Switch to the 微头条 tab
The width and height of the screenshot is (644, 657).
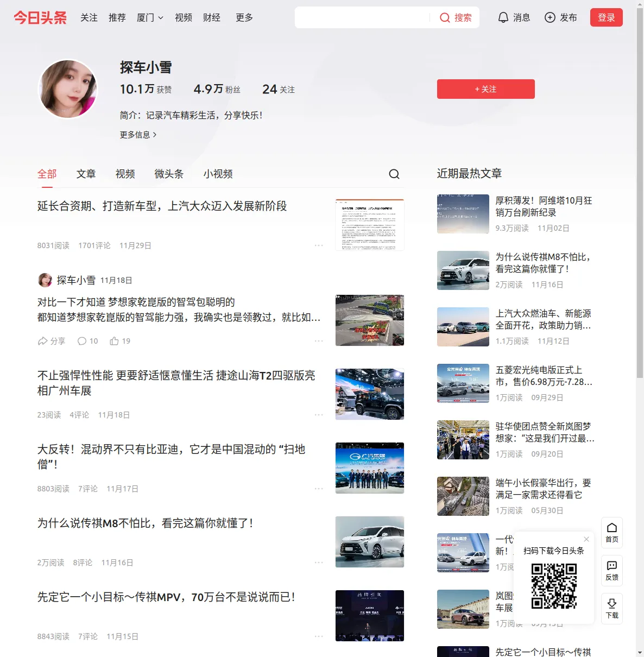tap(169, 174)
